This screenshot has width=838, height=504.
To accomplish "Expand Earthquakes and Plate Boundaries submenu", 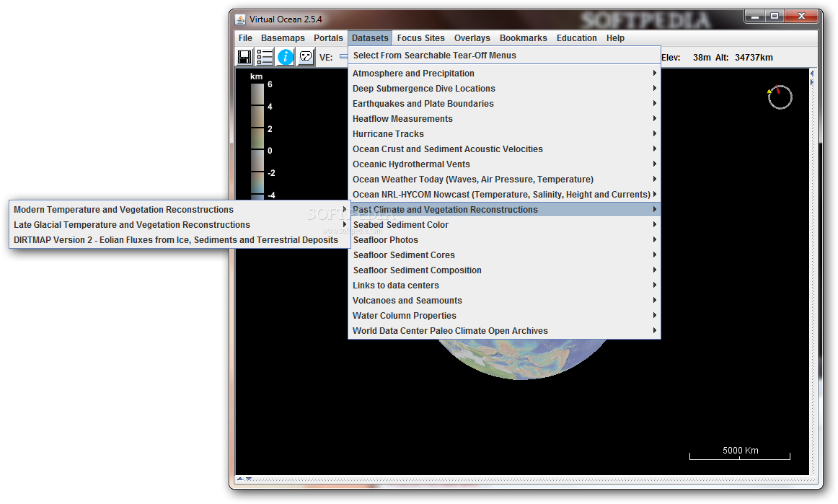I will 505,104.
